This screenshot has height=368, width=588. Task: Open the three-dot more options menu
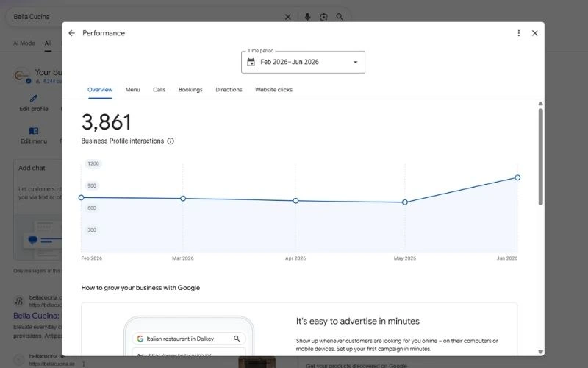519,33
